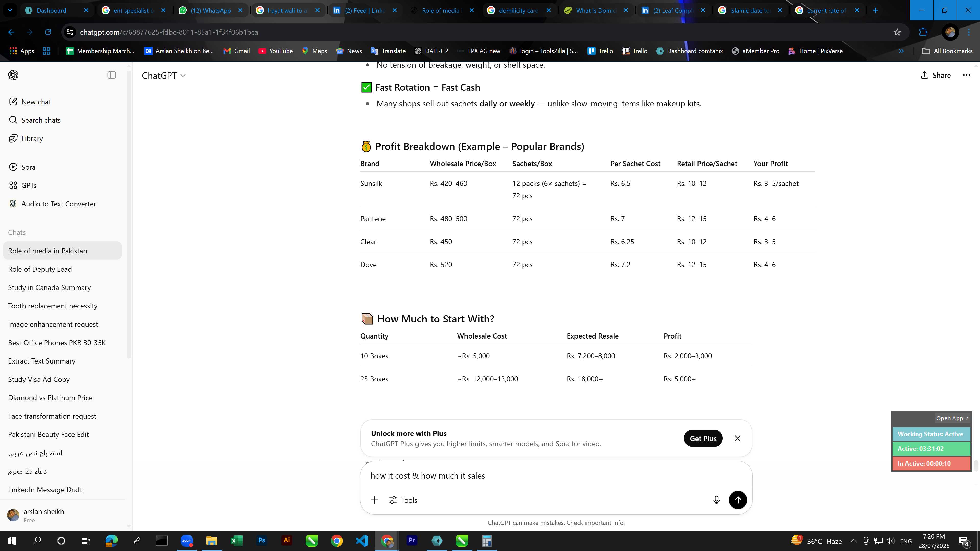Viewport: 980px width, 551px height.
Task: Add attachment with the plus icon
Action: coord(374,500)
